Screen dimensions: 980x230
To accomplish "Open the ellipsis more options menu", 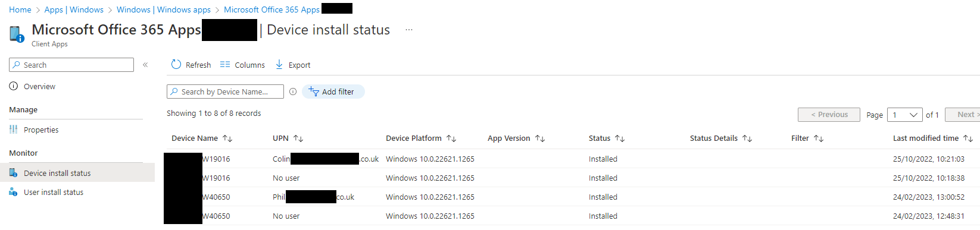I will 409,30.
